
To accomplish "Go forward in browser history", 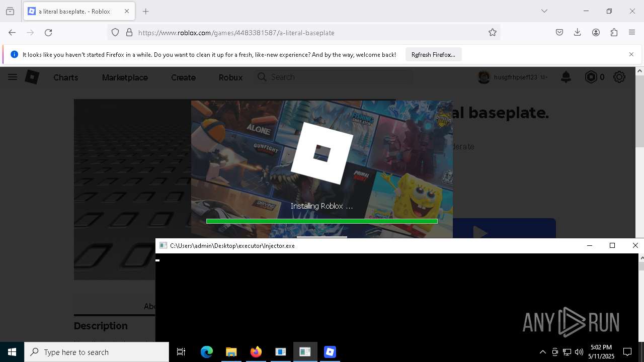I will [x=30, y=32].
